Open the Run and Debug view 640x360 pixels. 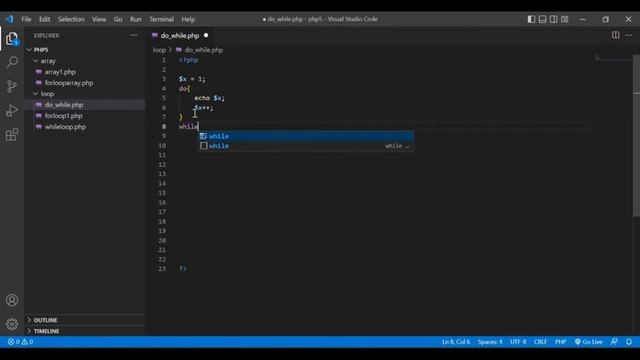12,110
